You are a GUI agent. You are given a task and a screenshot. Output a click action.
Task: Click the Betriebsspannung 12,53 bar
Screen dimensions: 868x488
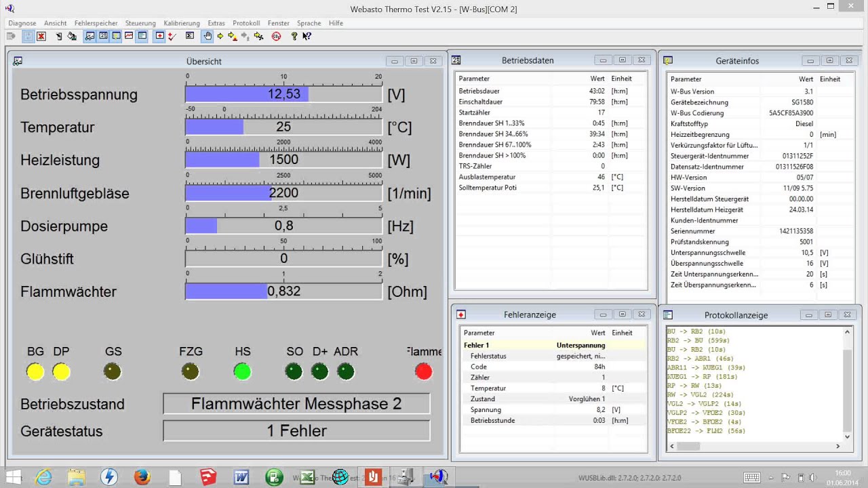tap(283, 94)
